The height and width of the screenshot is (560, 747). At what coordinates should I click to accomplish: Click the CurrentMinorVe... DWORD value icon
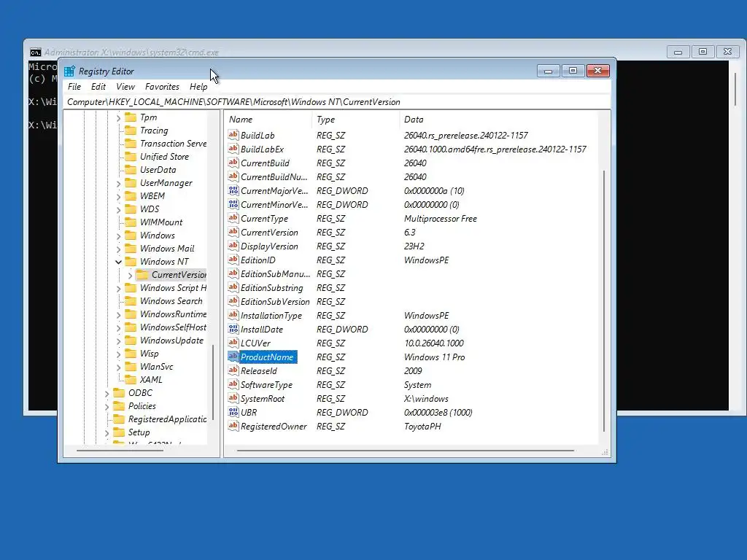click(233, 204)
